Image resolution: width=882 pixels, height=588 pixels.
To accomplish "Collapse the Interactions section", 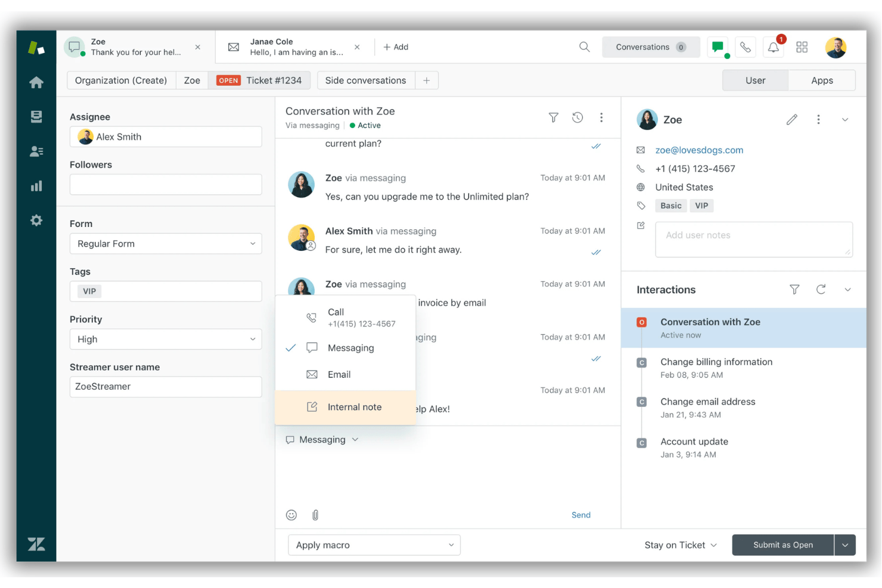I will click(x=847, y=290).
